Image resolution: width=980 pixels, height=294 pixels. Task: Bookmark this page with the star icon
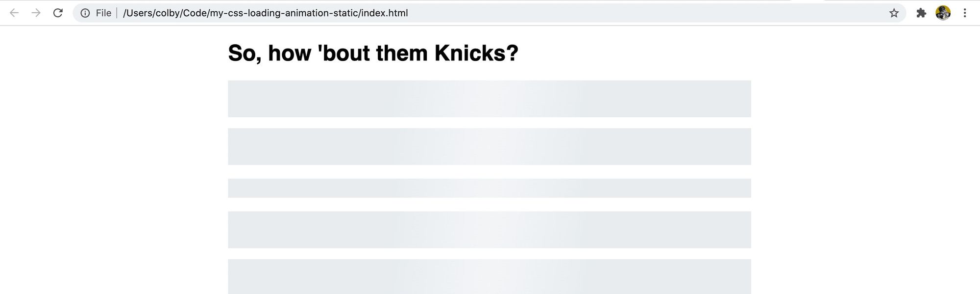[x=894, y=13]
